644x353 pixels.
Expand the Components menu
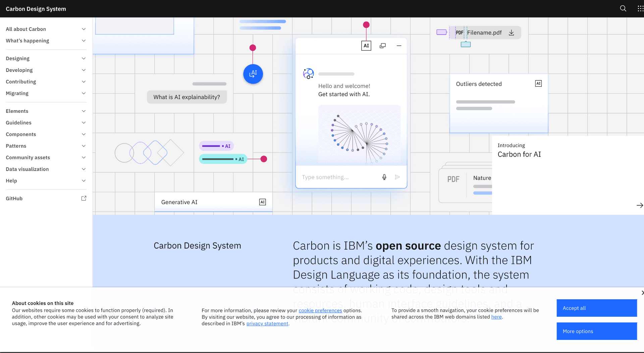tap(46, 134)
